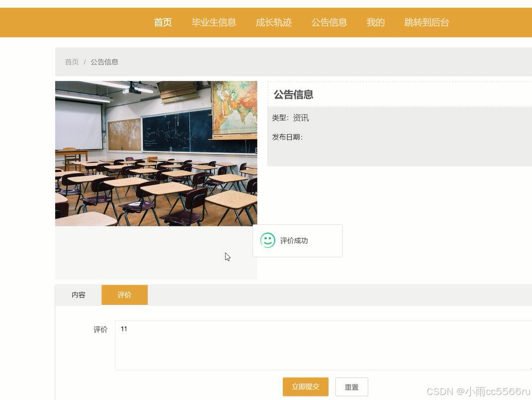Click the 首页 breadcrumb link

tap(72, 62)
